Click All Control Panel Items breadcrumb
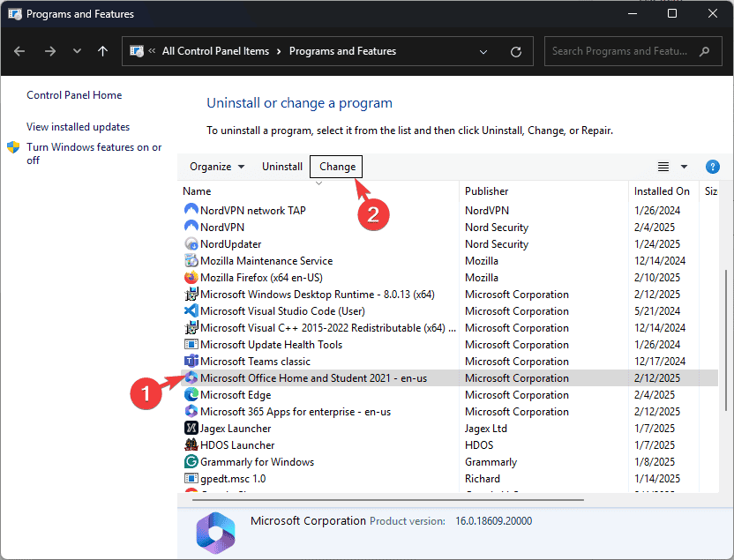Viewport: 734px width, 560px height. pos(215,51)
